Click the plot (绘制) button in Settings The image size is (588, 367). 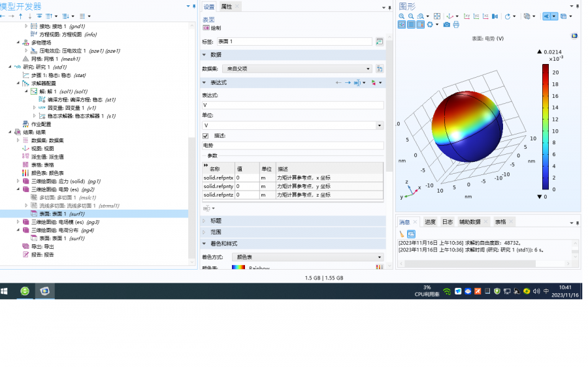[x=212, y=28]
